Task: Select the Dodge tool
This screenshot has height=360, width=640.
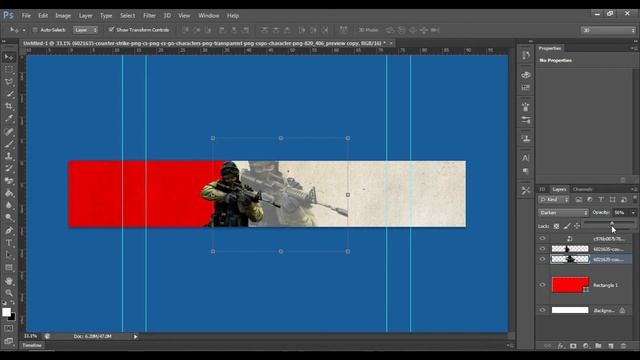Action: pyautogui.click(x=9, y=218)
